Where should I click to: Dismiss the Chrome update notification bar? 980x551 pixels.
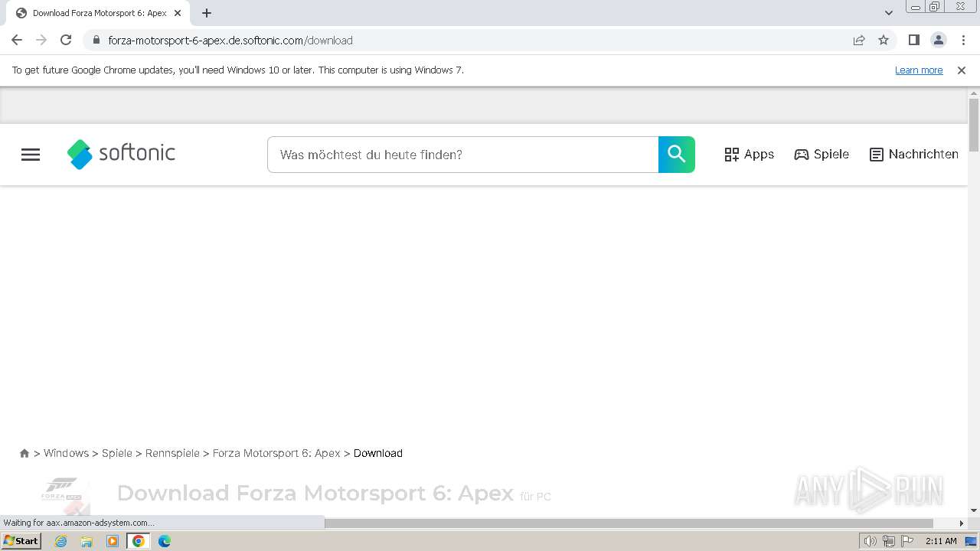coord(962,70)
